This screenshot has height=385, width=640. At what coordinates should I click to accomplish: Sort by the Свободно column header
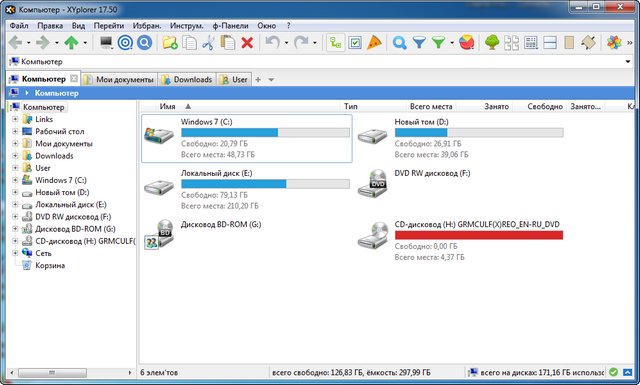coord(544,107)
